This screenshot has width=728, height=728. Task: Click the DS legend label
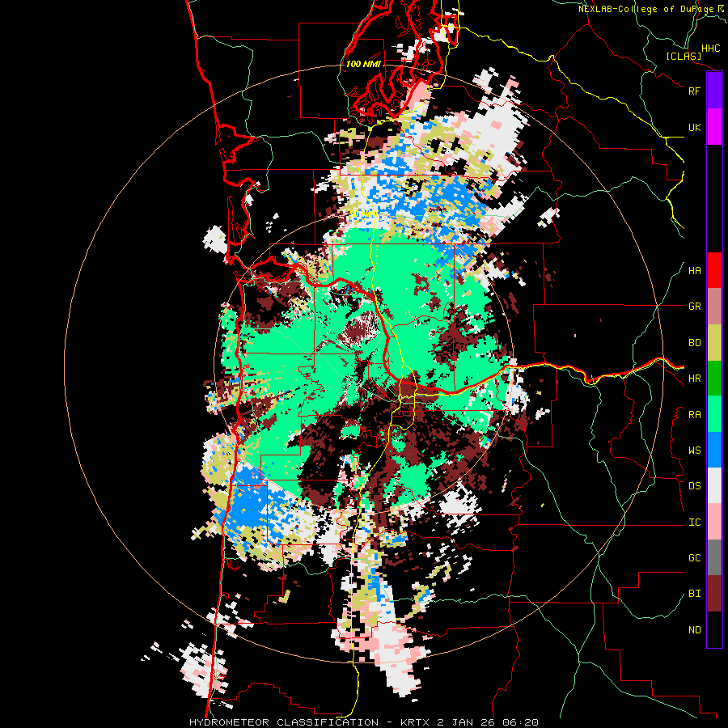click(x=694, y=486)
